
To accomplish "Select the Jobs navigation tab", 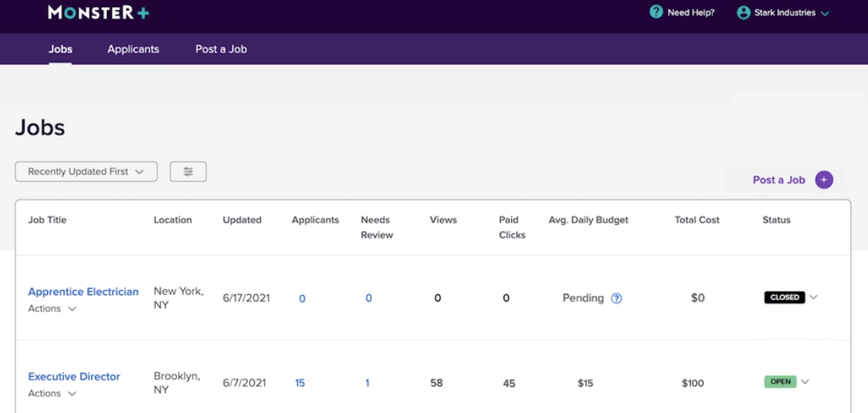I will (60, 49).
